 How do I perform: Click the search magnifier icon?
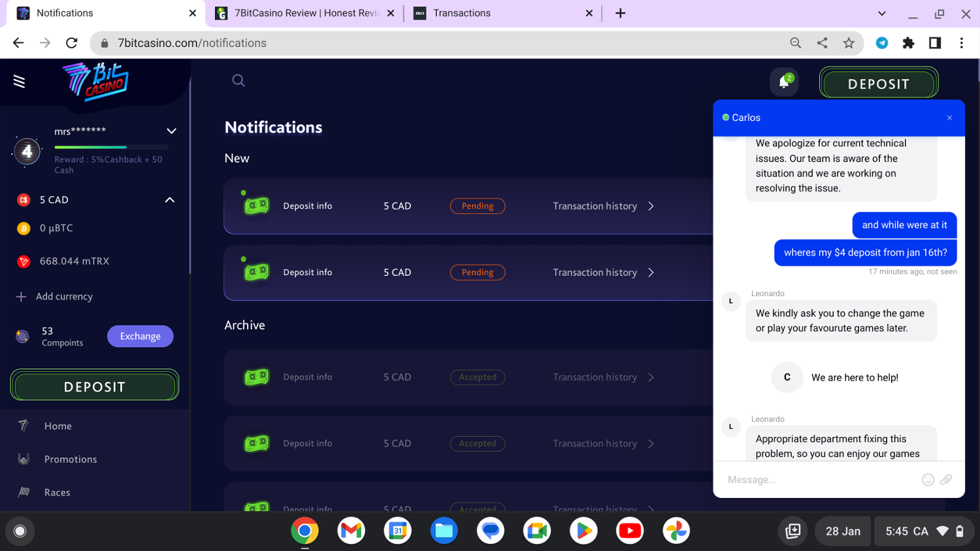click(x=238, y=80)
